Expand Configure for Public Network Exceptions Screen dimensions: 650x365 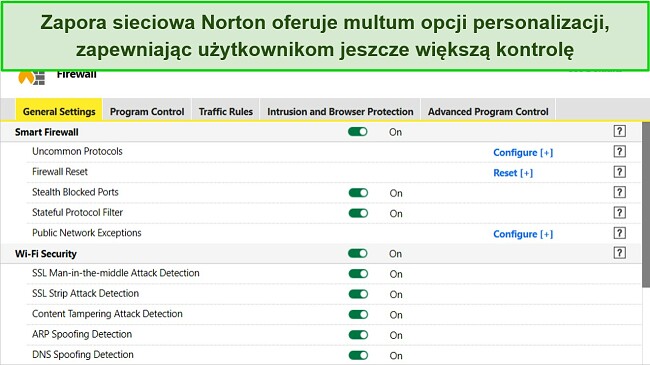tap(523, 234)
